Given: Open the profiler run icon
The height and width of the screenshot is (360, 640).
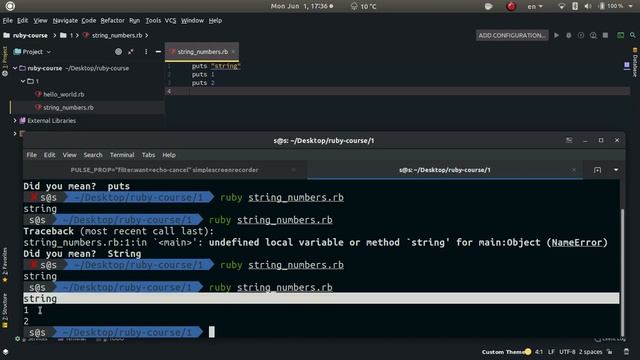Looking at the screenshot, I should pyautogui.click(x=593, y=36).
